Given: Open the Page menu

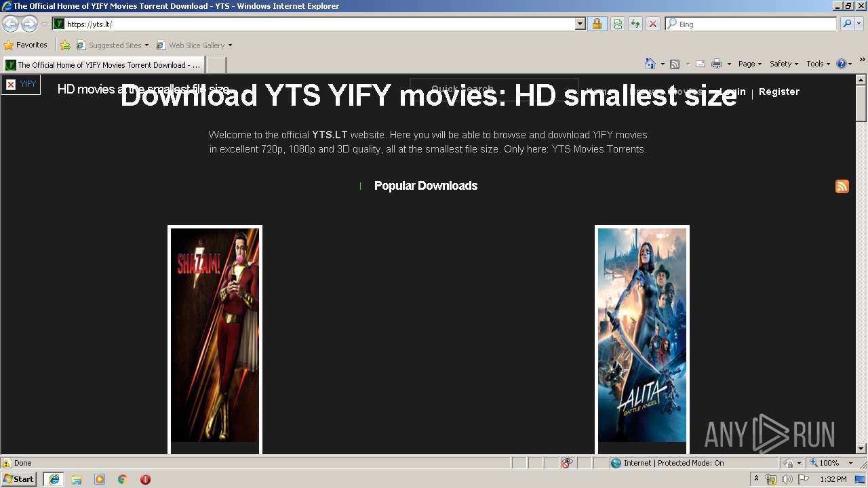Looking at the screenshot, I should coord(750,64).
